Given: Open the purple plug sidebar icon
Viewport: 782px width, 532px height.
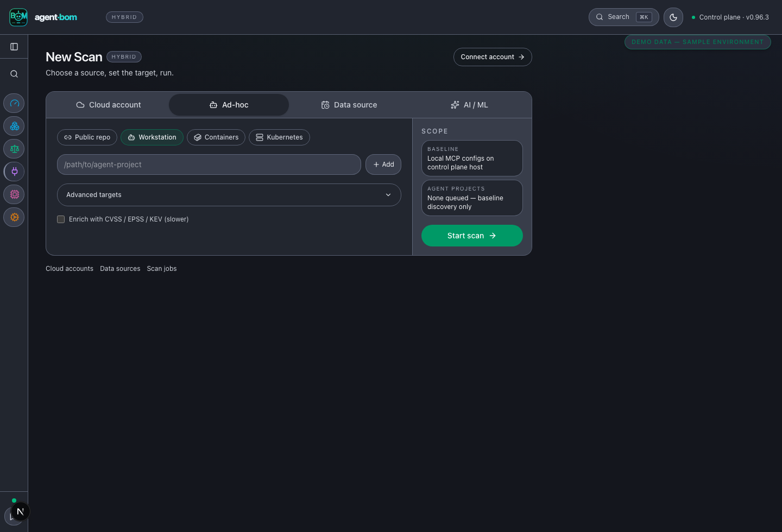Looking at the screenshot, I should pos(14,172).
